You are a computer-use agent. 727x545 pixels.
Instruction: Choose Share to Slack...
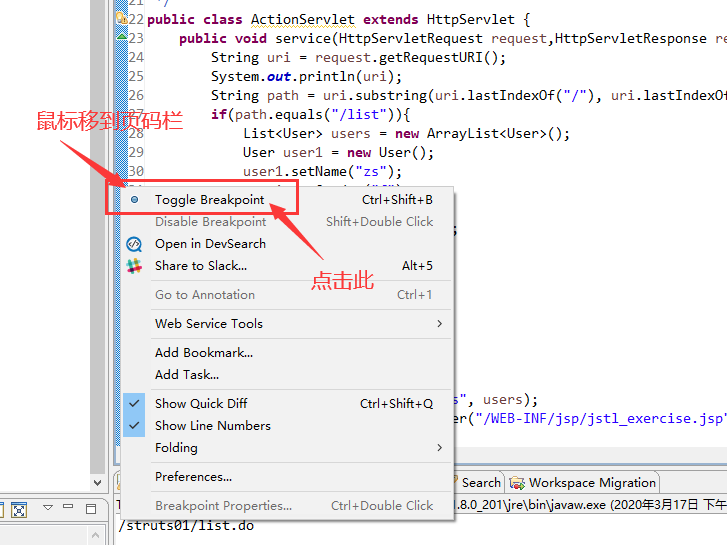point(287,266)
